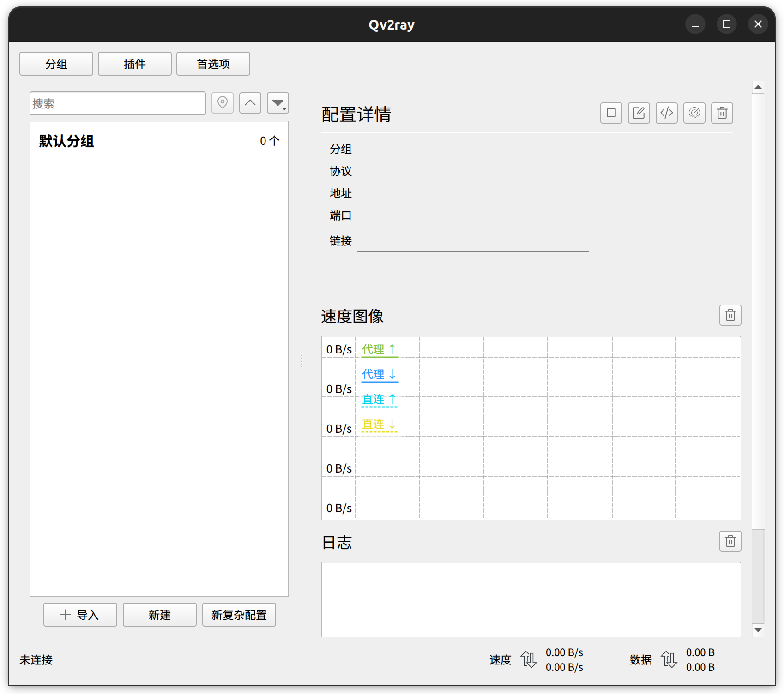The height and width of the screenshot is (694, 784).
Task: Click the 0 个 count in 默认分组
Action: [270, 141]
